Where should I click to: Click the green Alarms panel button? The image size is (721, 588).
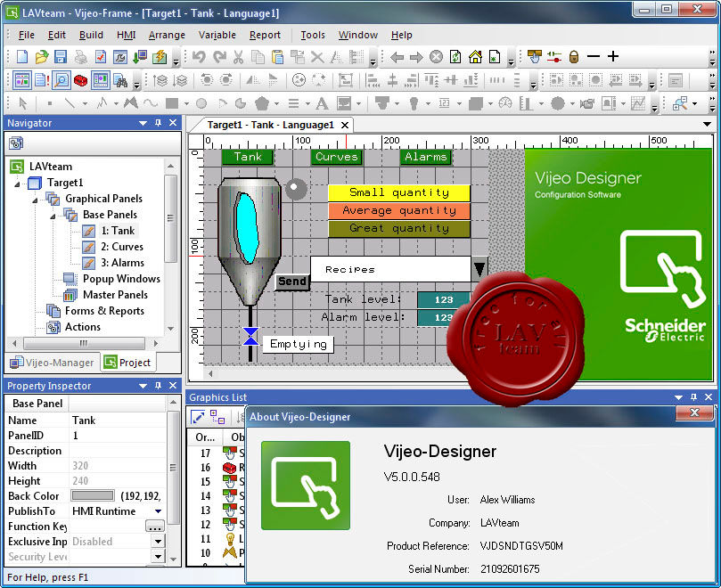pyautogui.click(x=426, y=157)
